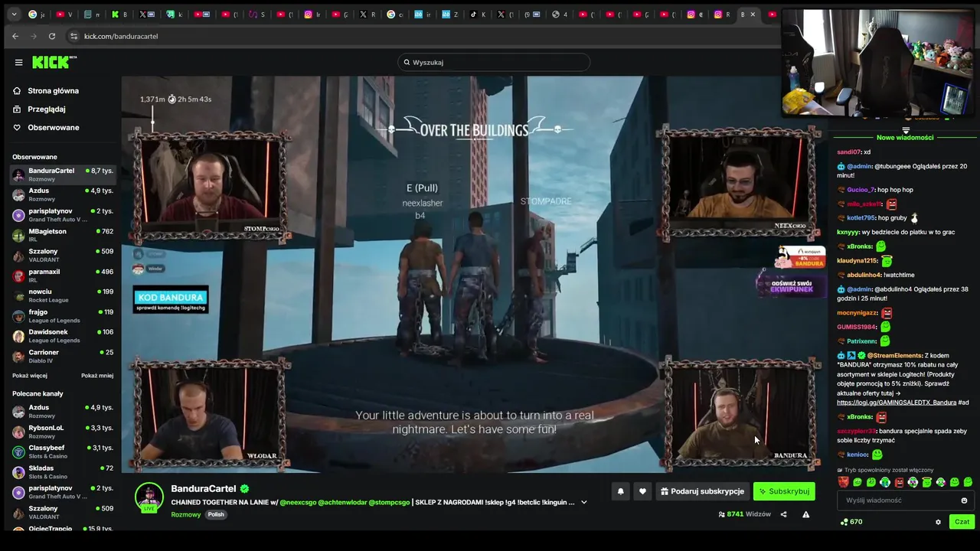
Task: Expand stream title dropdown chevron
Action: pos(584,502)
